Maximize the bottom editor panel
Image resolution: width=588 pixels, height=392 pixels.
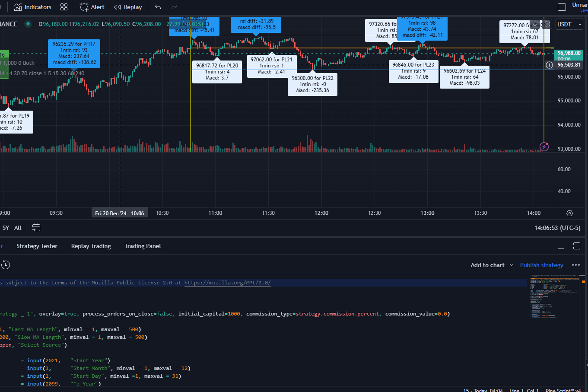pyautogui.click(x=577, y=246)
